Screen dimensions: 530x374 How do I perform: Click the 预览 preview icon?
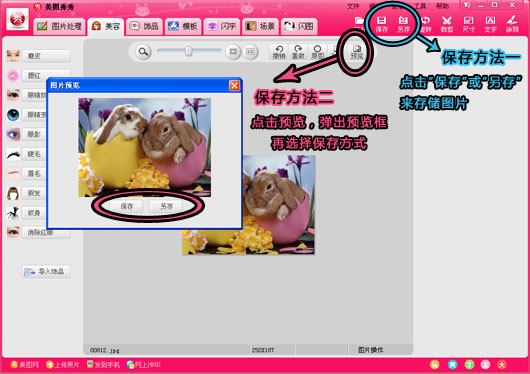point(357,52)
